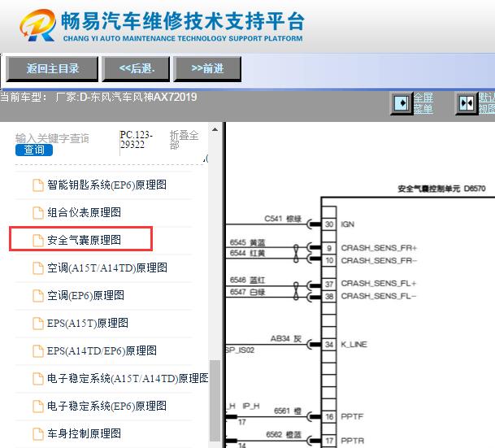Open 空调(EP6)原理图
Screen dimensions: 495x448
85,295
